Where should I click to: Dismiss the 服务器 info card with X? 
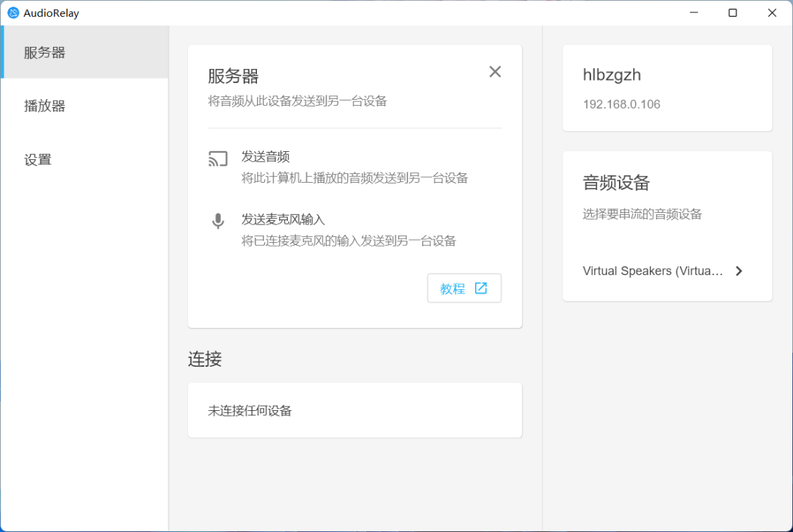coord(495,72)
